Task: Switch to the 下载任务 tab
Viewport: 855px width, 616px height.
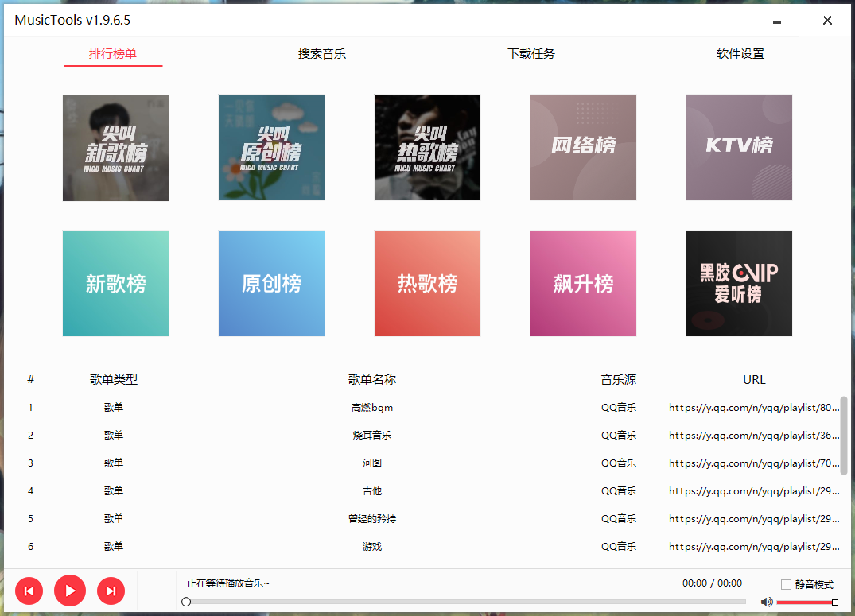Action: [531, 53]
